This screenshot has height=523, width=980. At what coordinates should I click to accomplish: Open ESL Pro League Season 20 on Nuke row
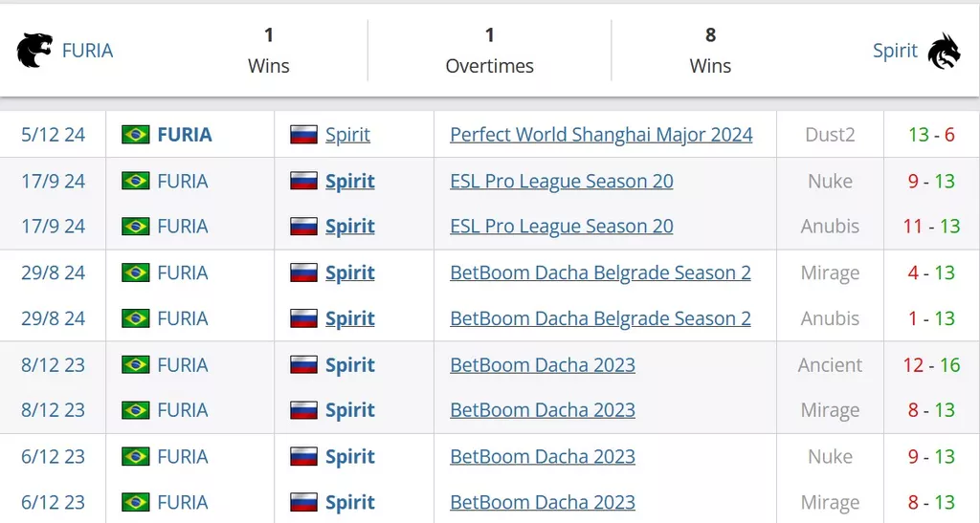(561, 181)
